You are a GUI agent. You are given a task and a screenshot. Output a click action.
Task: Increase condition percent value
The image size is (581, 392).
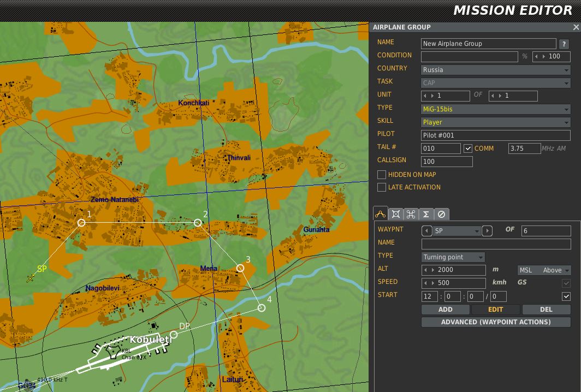pos(543,56)
